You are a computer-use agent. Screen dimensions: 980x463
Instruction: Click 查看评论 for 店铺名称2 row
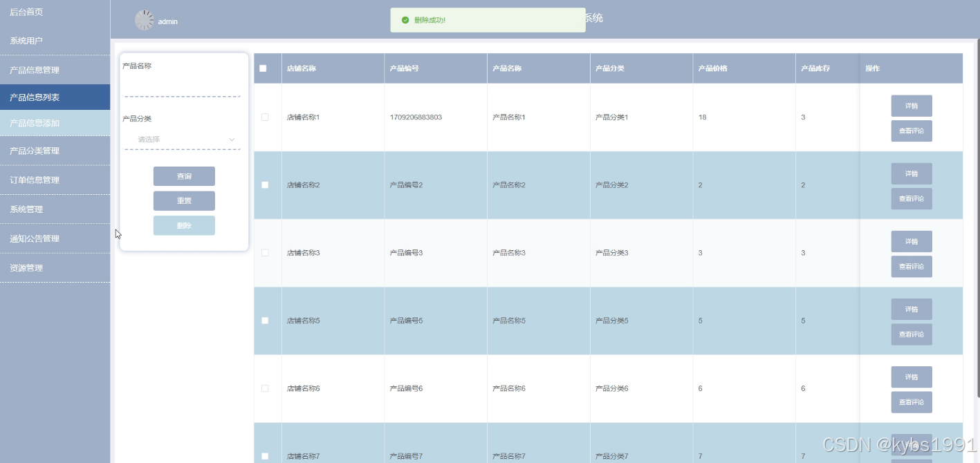click(912, 198)
